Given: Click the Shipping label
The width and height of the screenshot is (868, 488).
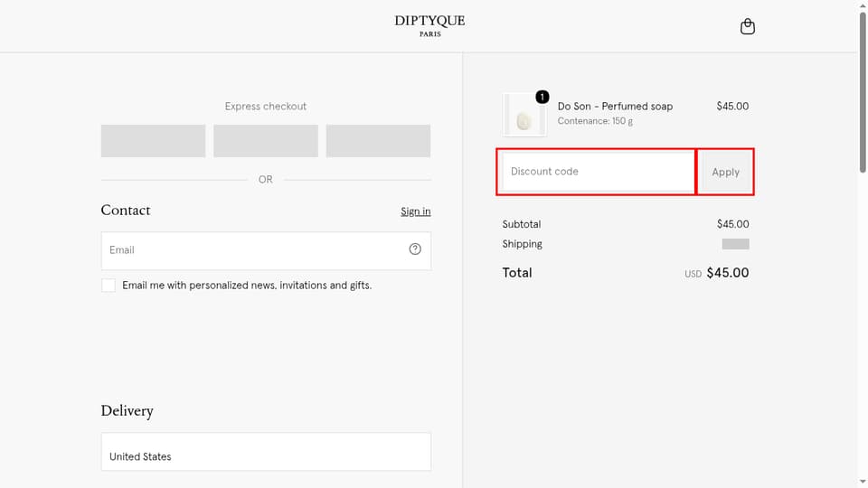Looking at the screenshot, I should tap(522, 244).
